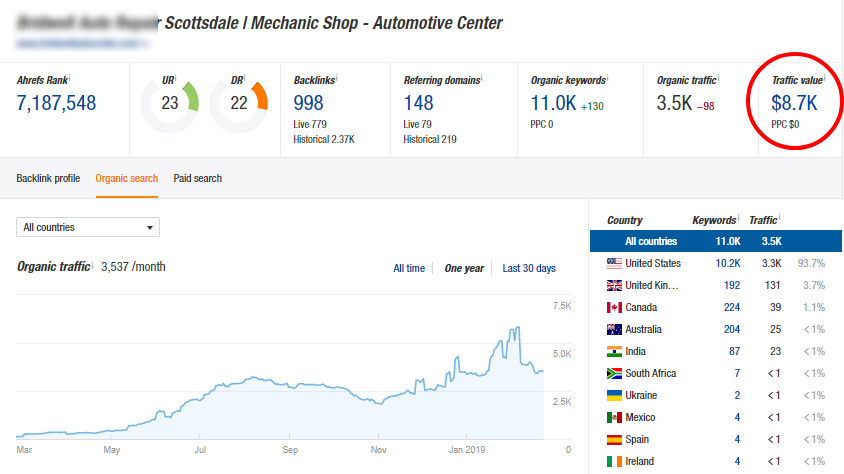The width and height of the screenshot is (844, 474).
Task: Click the Ukraine flag icon
Action: point(614,395)
